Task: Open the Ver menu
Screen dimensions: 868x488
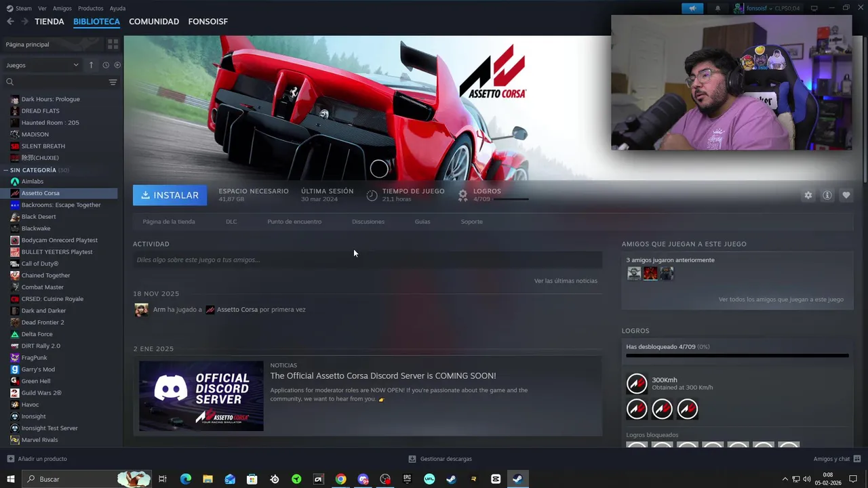Action: tap(43, 8)
